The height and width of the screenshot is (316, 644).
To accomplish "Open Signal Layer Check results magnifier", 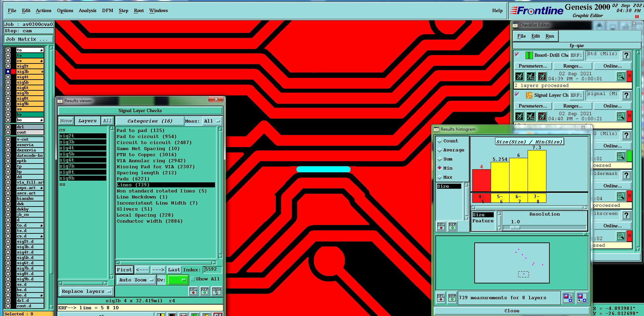I will (621, 116).
